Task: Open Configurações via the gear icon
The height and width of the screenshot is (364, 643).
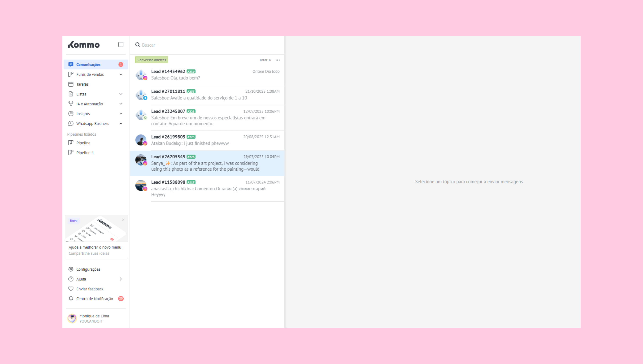Action: [x=71, y=269]
